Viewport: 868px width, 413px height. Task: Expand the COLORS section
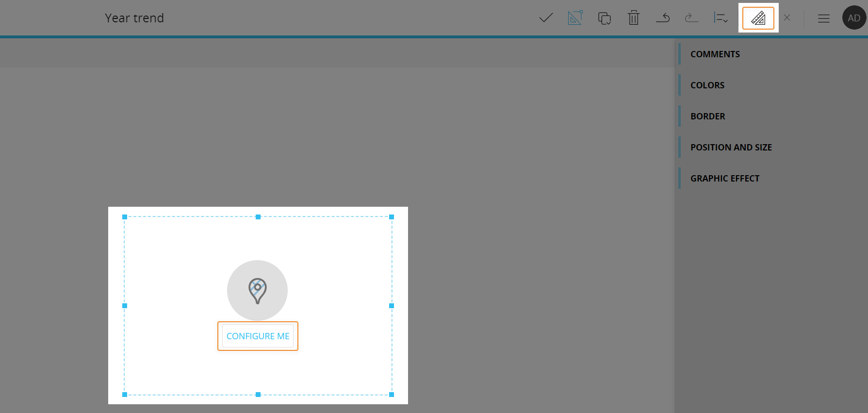pyautogui.click(x=707, y=85)
